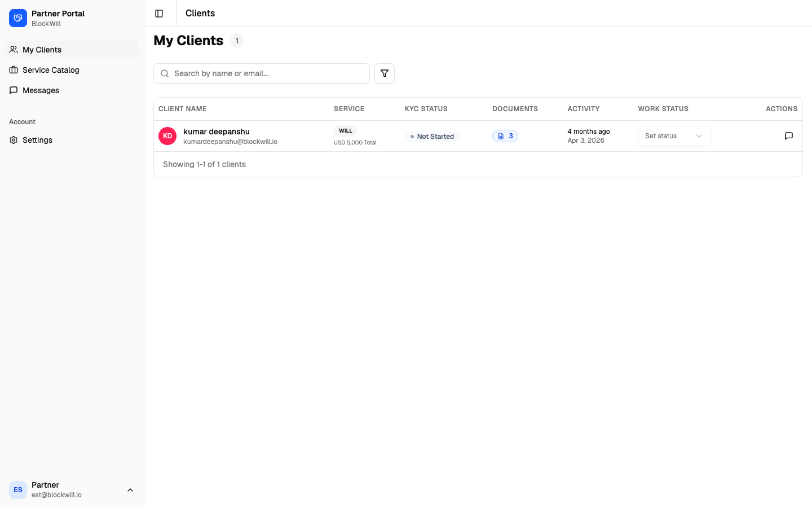Viewport: 812px width, 508px height.
Task: Go to My Clients in sidebar
Action: pos(72,50)
